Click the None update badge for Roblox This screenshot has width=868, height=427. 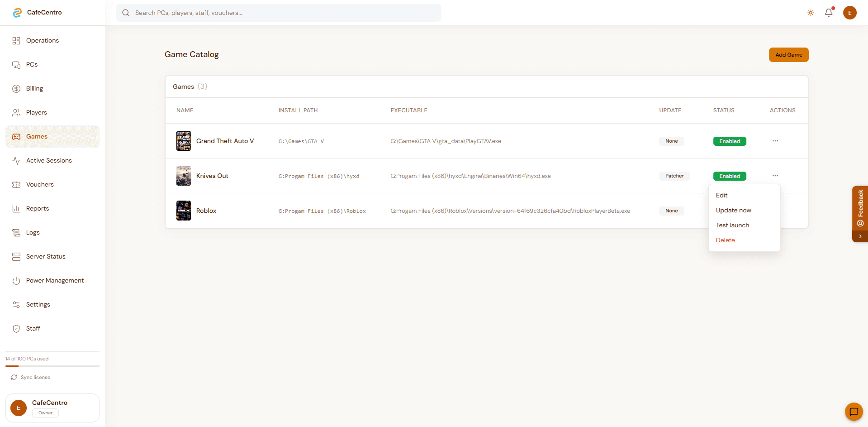(672, 211)
